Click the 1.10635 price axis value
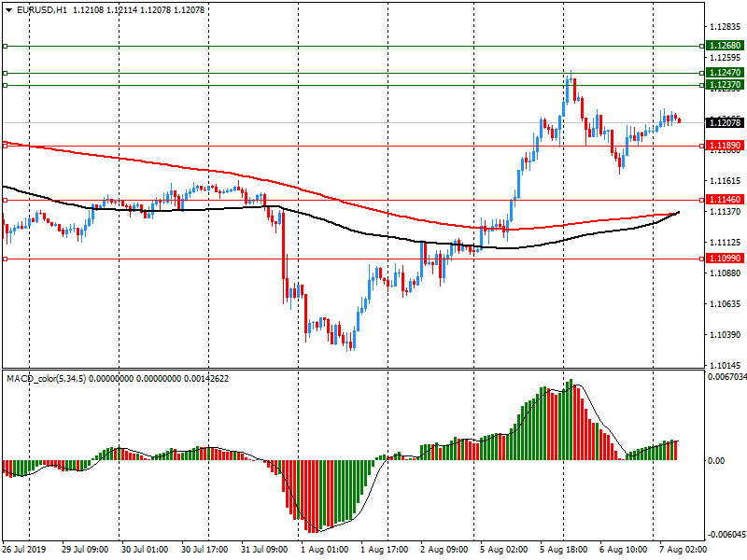This screenshot has width=747, height=560. (x=726, y=304)
